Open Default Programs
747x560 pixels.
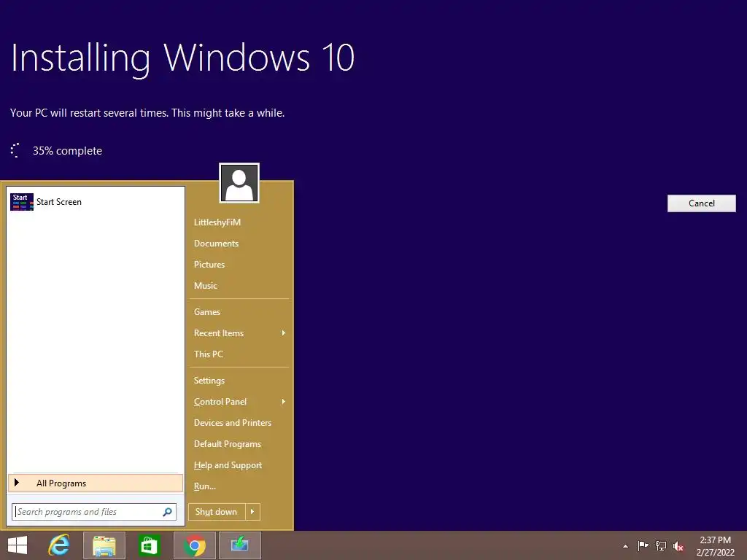(x=228, y=444)
